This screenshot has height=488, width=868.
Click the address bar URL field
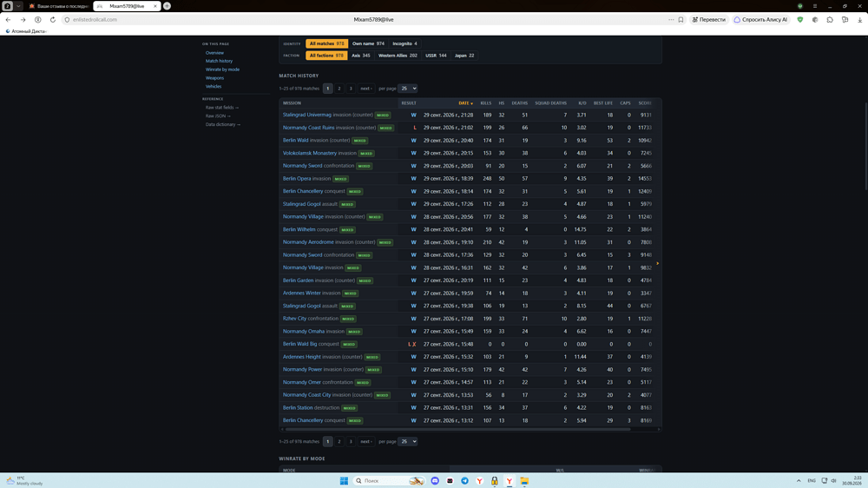point(365,19)
